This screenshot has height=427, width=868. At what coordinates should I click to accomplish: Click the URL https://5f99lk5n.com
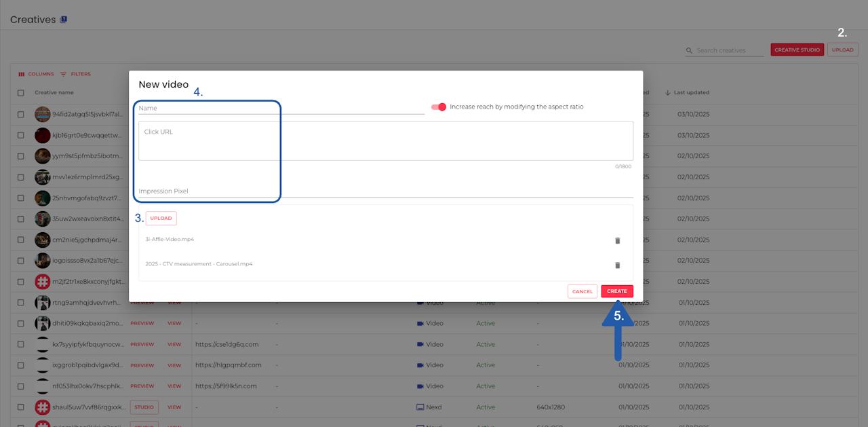click(x=226, y=386)
